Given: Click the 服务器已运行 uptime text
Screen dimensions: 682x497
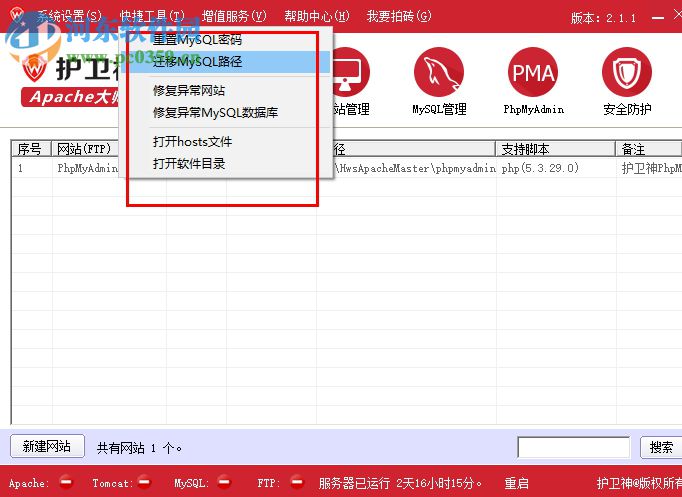Looking at the screenshot, I should [400, 483].
